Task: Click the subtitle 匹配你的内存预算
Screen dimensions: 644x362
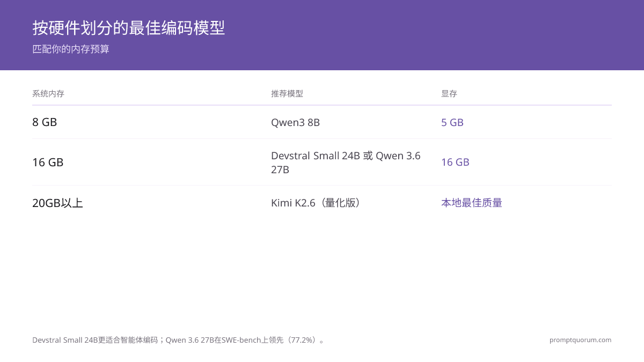Action: coord(71,49)
